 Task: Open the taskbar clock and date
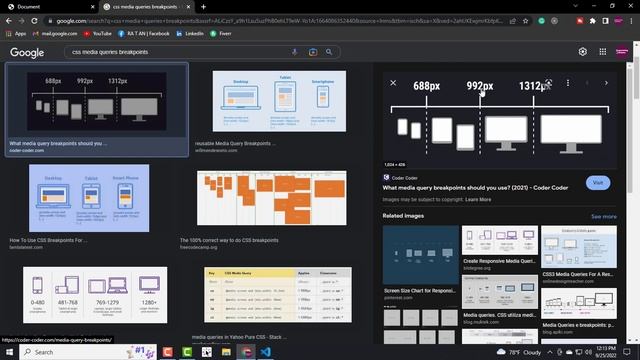[606, 352]
